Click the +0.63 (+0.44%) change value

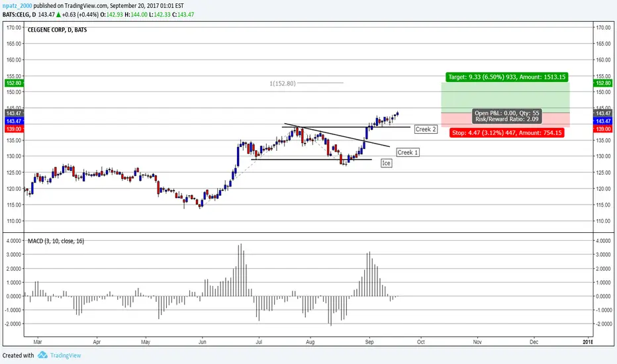[80, 15]
